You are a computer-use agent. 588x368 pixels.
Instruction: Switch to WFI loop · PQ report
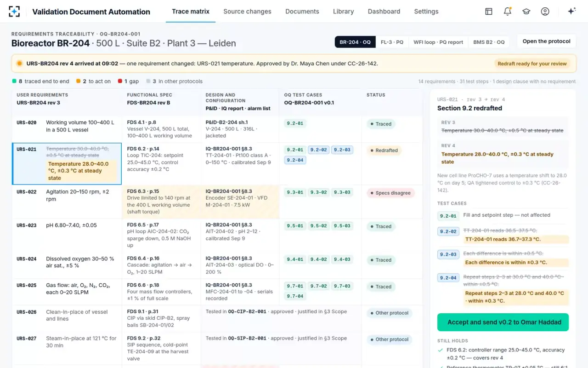438,42
